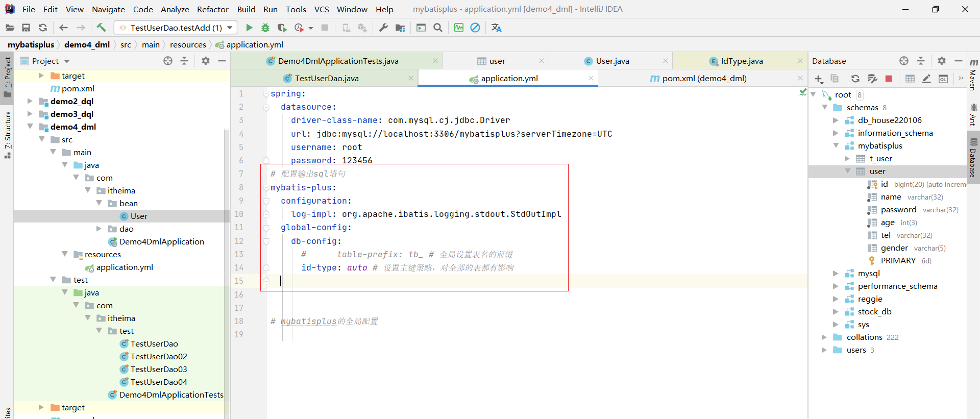This screenshot has height=419, width=980.
Task: Collapse the demo4_dml module
Action: point(30,127)
